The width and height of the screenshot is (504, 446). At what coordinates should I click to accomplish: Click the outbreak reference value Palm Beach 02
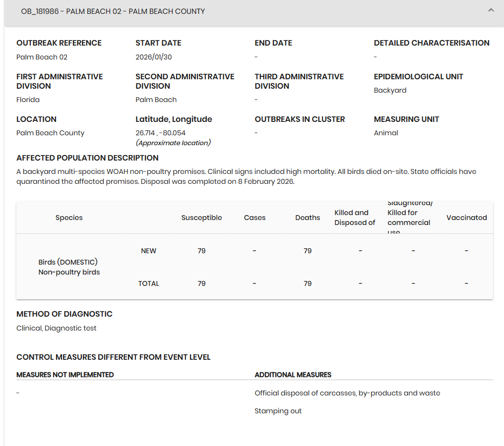click(x=42, y=57)
